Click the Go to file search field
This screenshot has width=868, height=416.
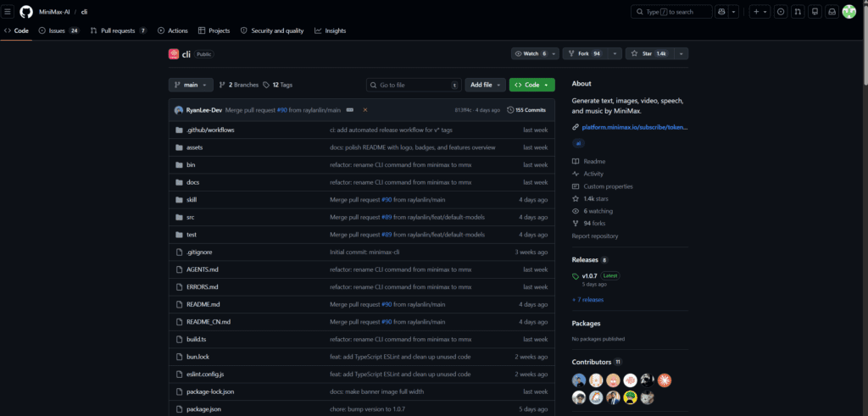(414, 85)
